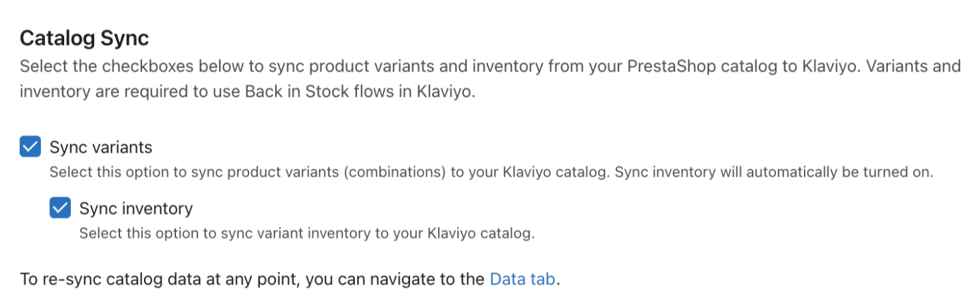The height and width of the screenshot is (299, 980).
Task: Click 'variant inventory' in Sync inventory description
Action: pyautogui.click(x=311, y=233)
